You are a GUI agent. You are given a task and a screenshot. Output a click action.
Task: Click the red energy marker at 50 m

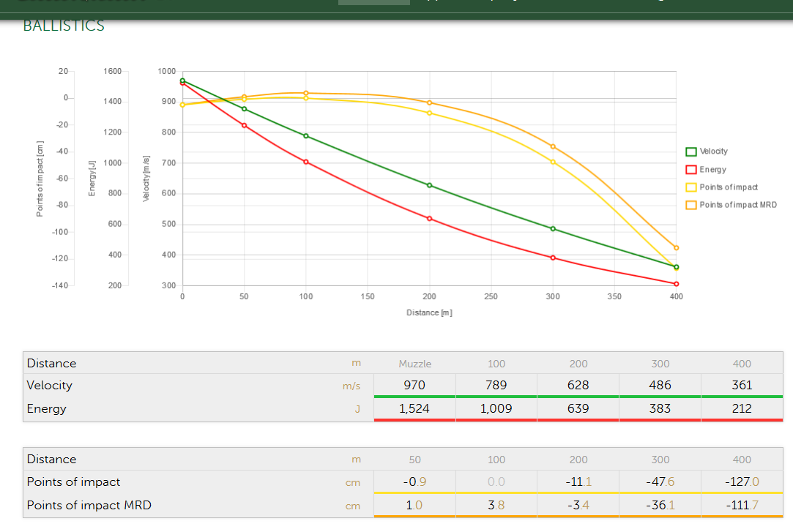click(245, 125)
